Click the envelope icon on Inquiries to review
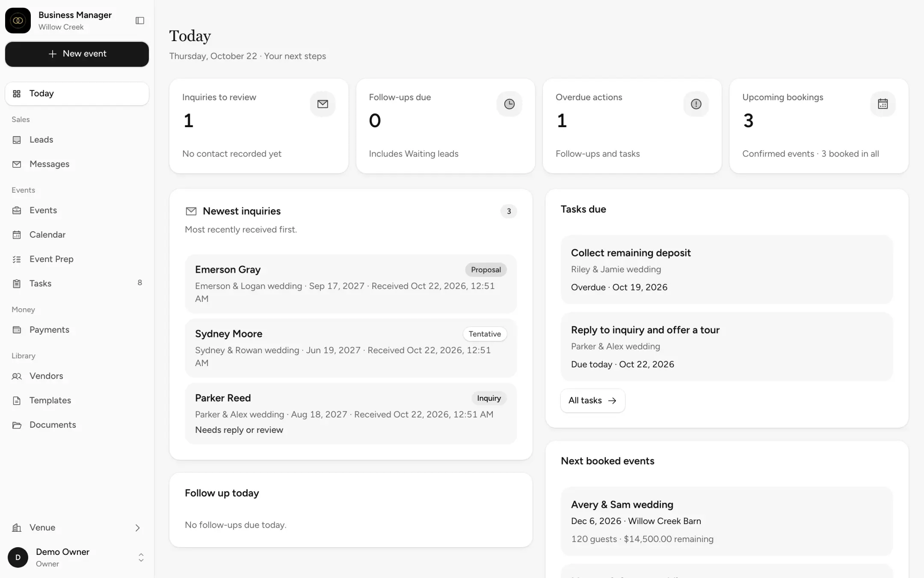 [323, 104]
